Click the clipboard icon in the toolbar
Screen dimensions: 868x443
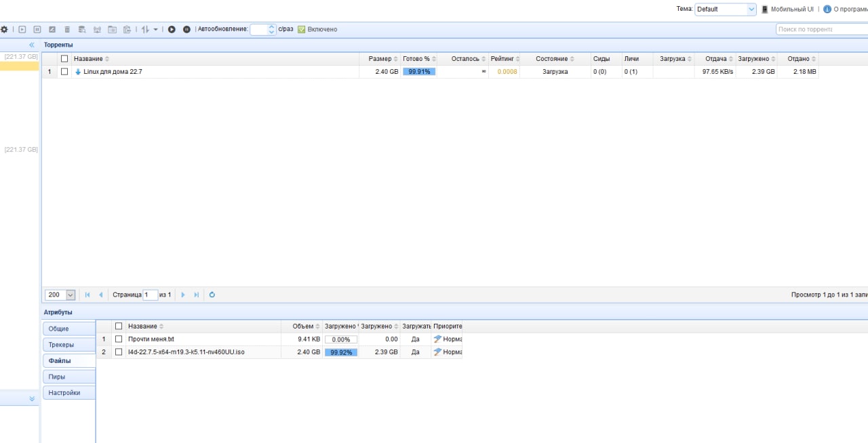pyautogui.click(x=127, y=29)
